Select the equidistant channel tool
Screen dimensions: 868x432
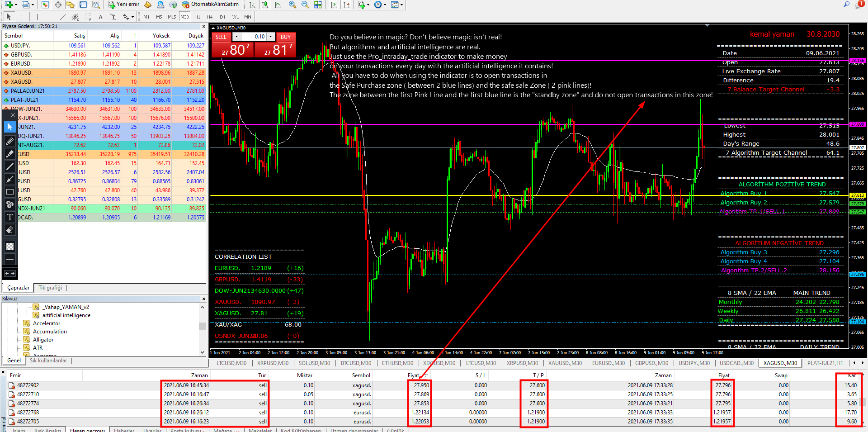pyautogui.click(x=75, y=17)
